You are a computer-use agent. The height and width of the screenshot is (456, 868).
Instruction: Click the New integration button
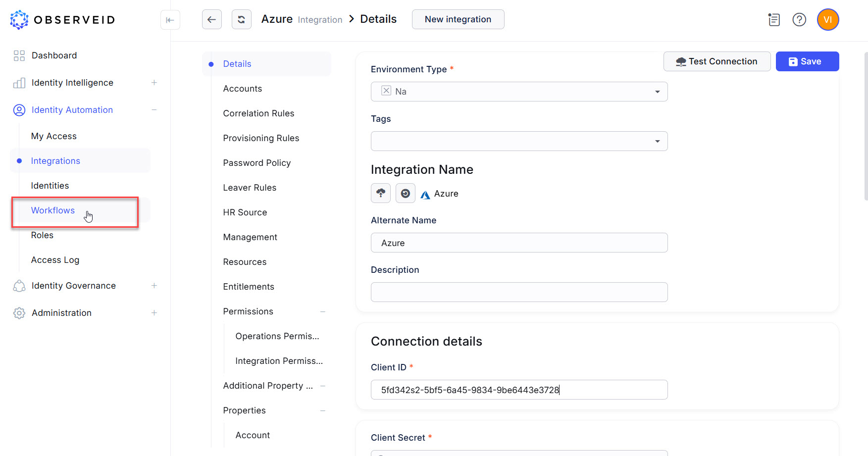(458, 19)
